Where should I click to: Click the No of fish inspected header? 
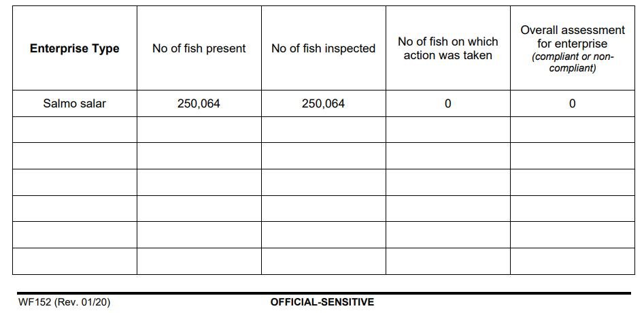pyautogui.click(x=323, y=48)
